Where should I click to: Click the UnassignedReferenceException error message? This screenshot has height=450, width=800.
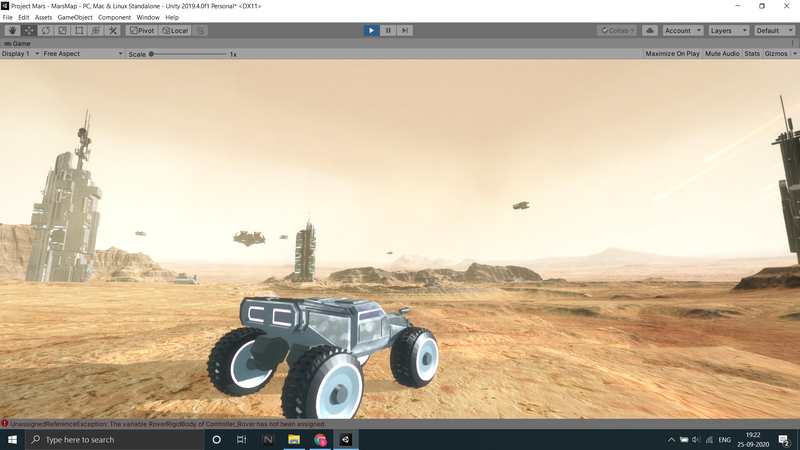168,424
